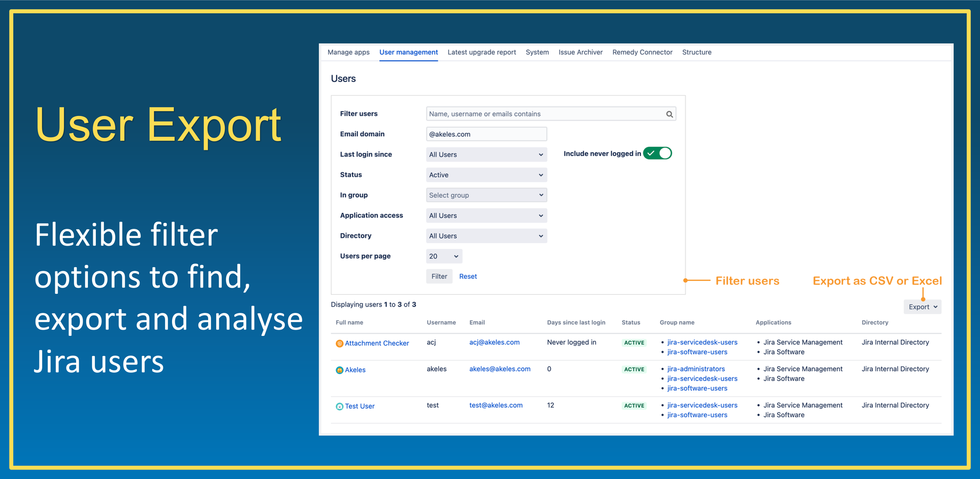The image size is (980, 479).
Task: Open the Application access dropdown
Action: coord(486,216)
